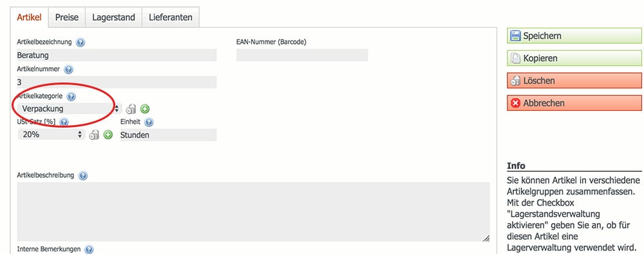The height and width of the screenshot is (254, 644).
Task: Click the red Löschen button
Action: (574, 81)
